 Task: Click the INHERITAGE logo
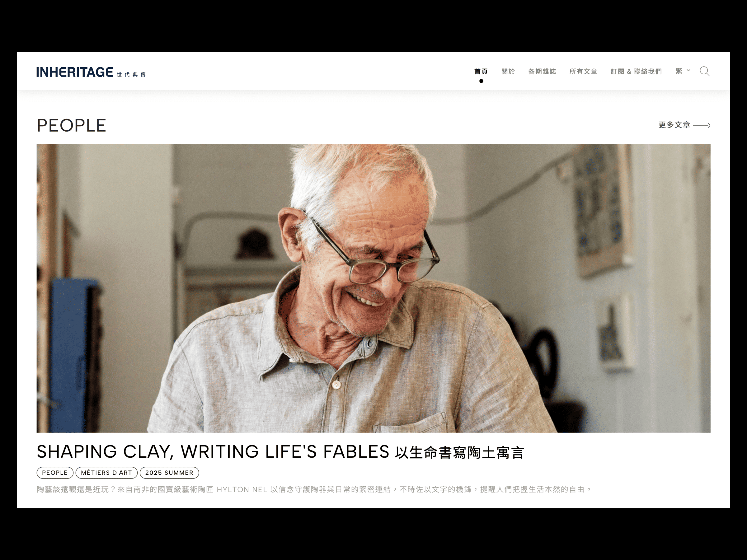coord(75,72)
